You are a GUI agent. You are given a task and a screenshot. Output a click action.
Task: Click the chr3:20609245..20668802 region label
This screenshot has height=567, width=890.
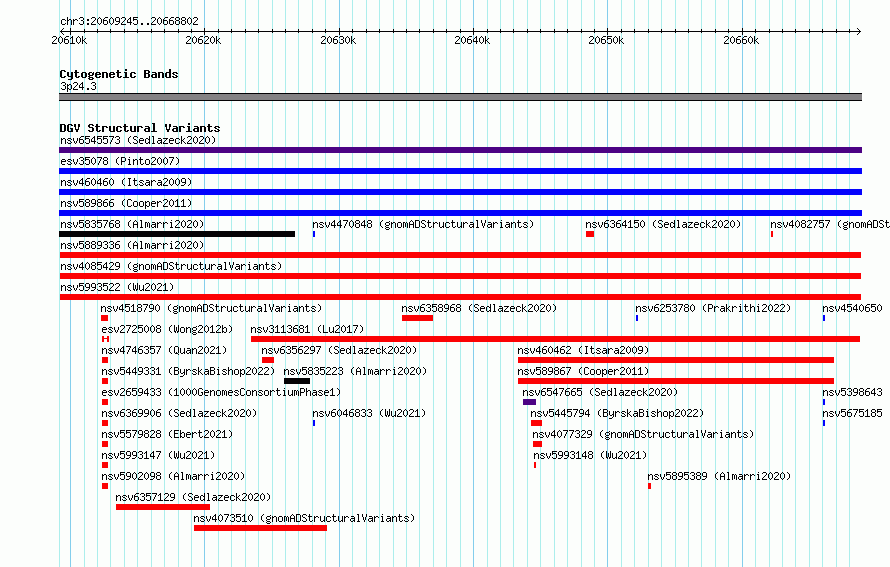click(x=129, y=21)
